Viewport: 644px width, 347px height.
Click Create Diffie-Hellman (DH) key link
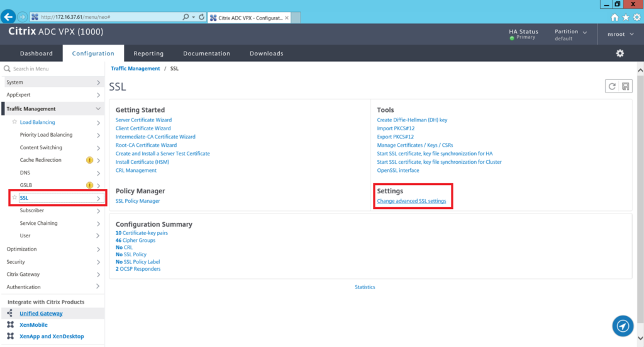(x=412, y=120)
